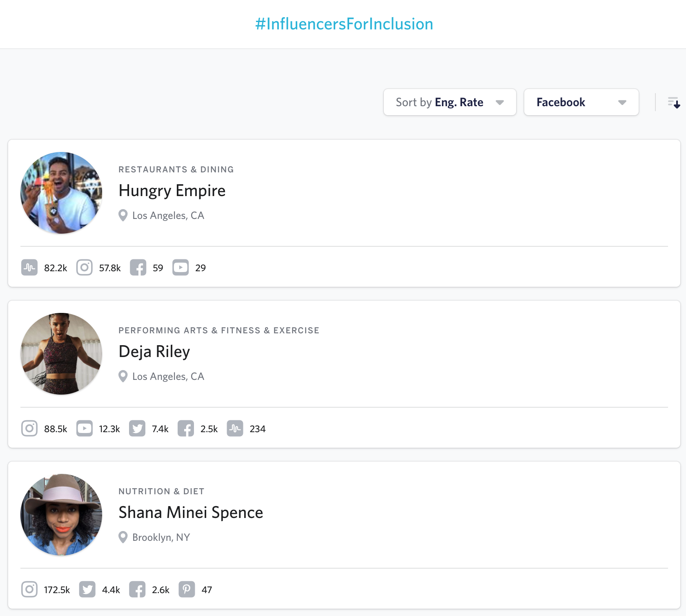Click Deja Riley's Musical.ly icon
This screenshot has width=686, height=616.
pyautogui.click(x=235, y=429)
